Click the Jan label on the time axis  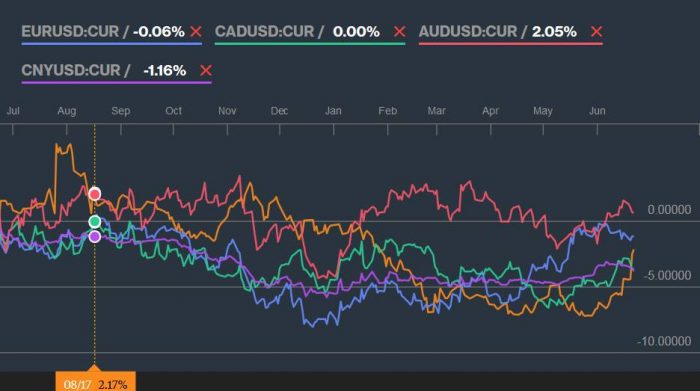(333, 111)
